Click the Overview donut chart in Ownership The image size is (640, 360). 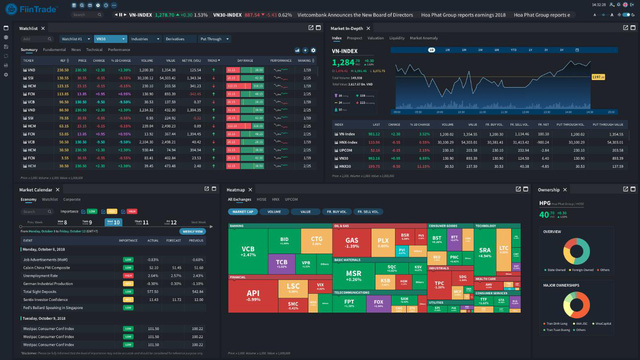click(576, 251)
